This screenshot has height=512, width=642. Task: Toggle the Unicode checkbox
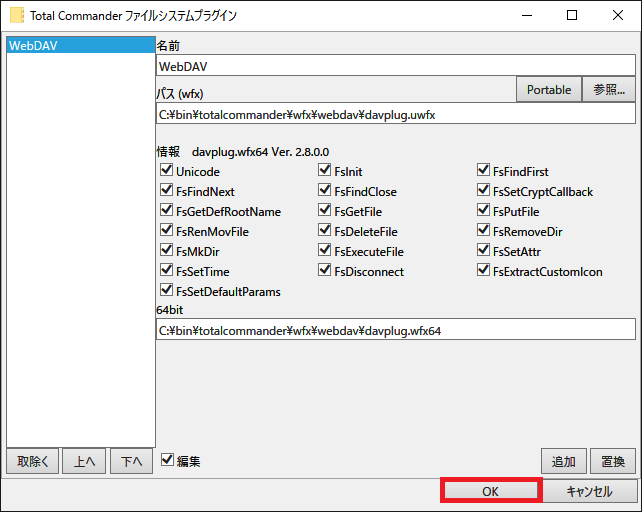166,170
